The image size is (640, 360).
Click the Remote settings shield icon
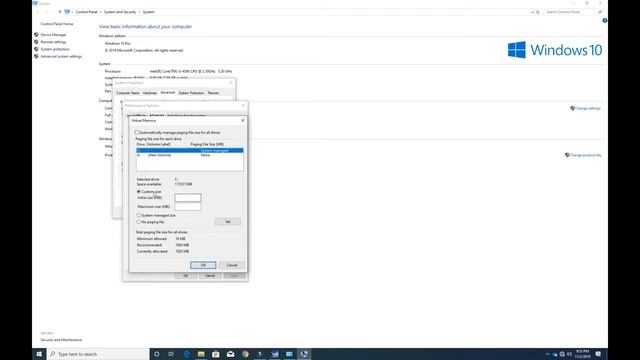pyautogui.click(x=36, y=42)
